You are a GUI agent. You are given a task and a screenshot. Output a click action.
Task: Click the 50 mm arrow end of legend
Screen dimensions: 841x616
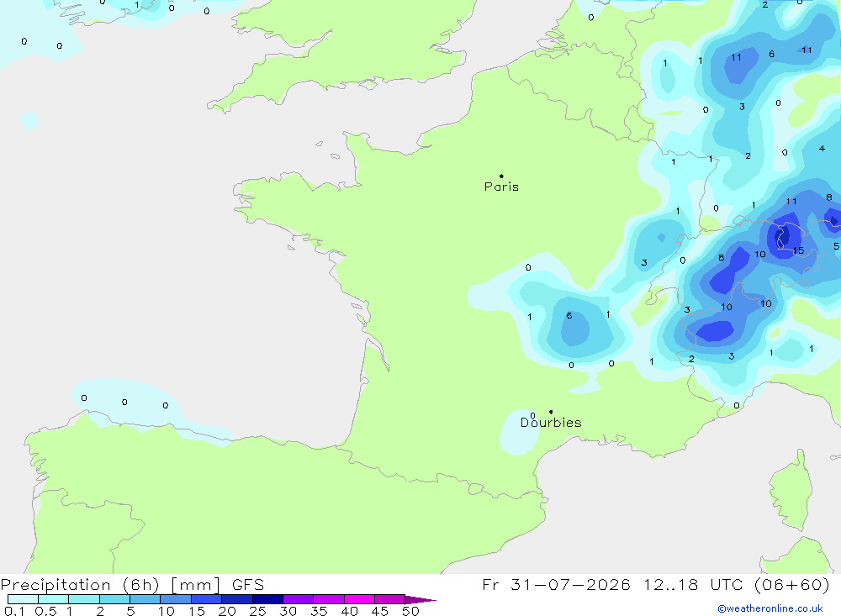point(420,600)
